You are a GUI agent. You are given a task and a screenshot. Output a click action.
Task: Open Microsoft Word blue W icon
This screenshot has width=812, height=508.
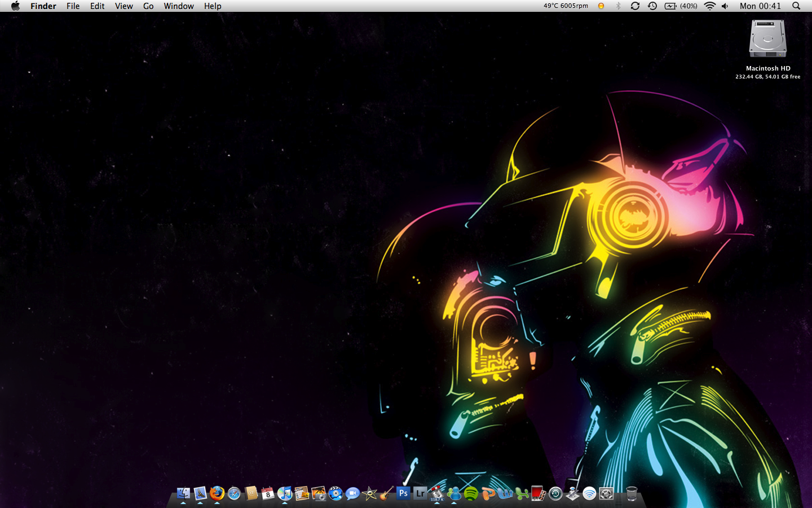point(505,493)
